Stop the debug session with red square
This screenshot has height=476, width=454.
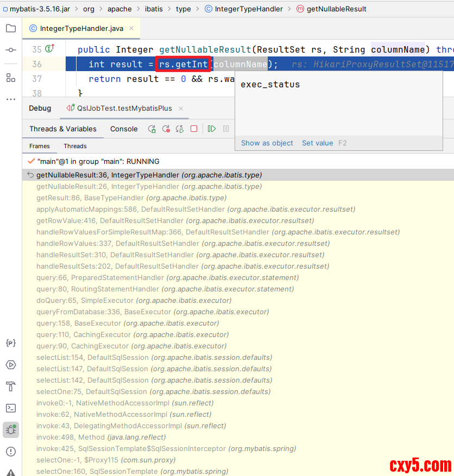click(x=194, y=129)
